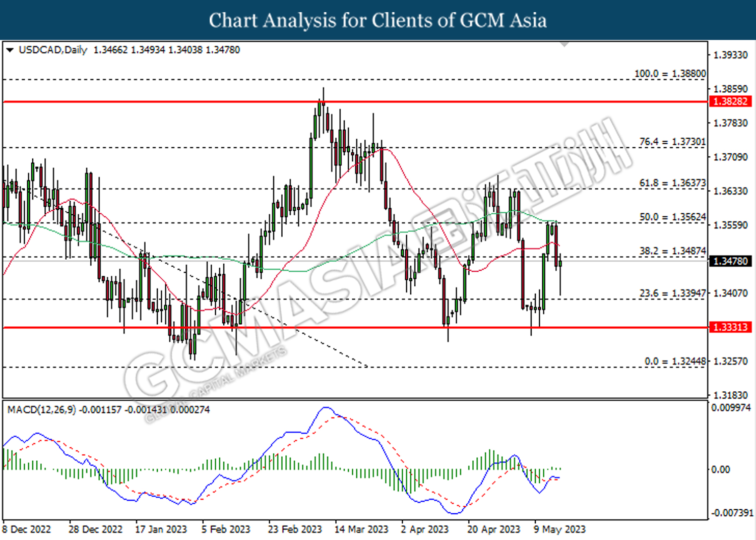Click the 38.2 = 1.34874 Fibonacci label
Viewport: 756px width, 540px height.
click(x=672, y=251)
